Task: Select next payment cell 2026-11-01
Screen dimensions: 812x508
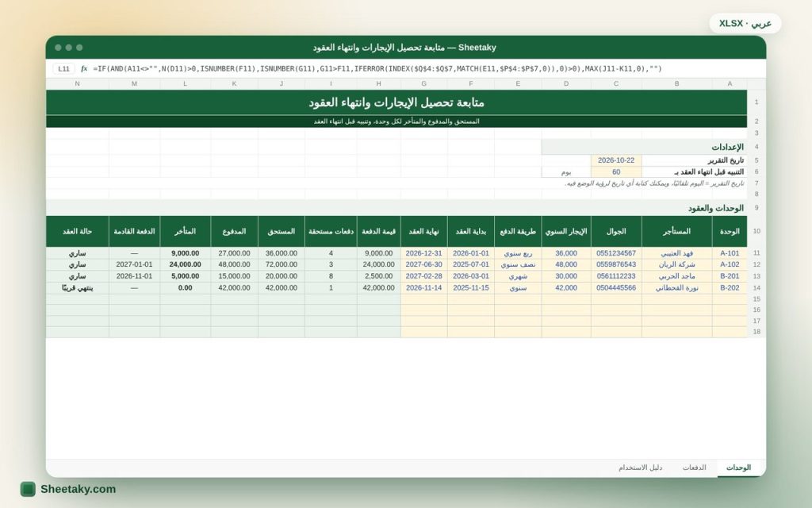Action: tap(134, 276)
